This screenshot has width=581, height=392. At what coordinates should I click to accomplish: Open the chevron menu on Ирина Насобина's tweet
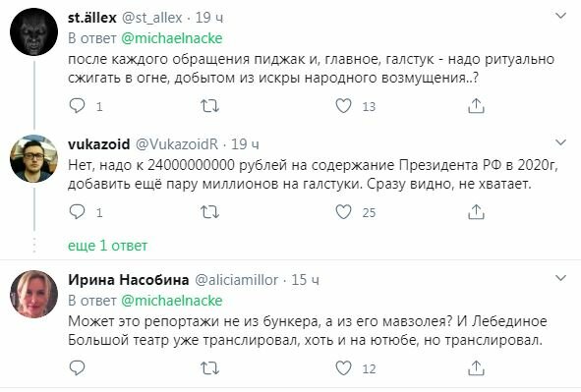560,278
